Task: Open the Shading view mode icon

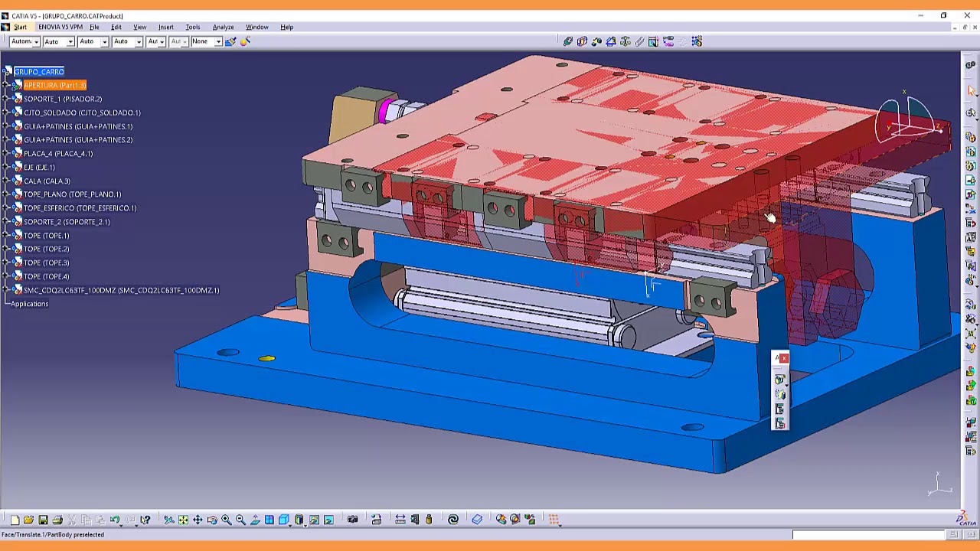Action: 299,520
